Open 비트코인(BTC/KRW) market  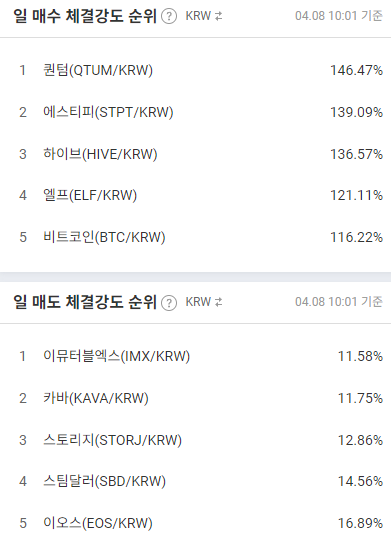tap(104, 237)
